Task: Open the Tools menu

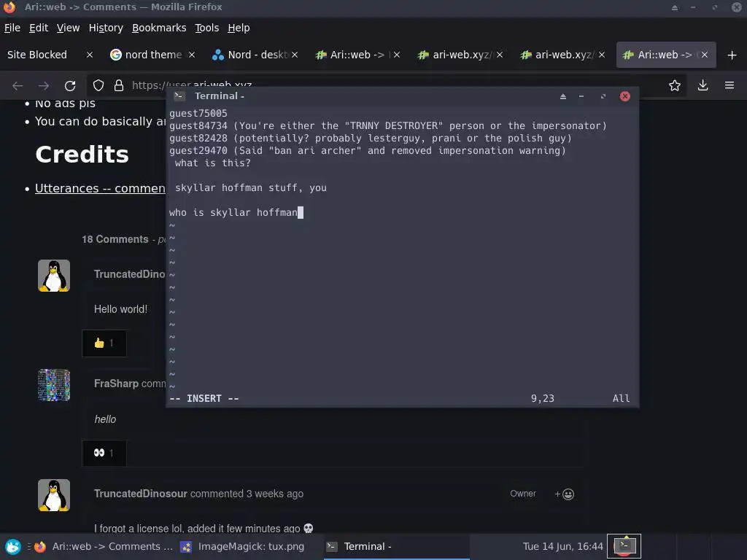Action: 206,28
